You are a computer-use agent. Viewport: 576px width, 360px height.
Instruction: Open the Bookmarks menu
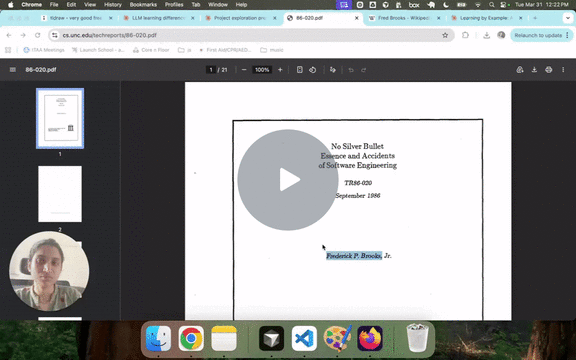(143, 5)
